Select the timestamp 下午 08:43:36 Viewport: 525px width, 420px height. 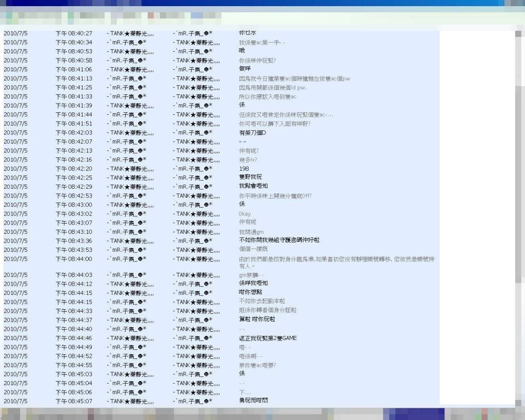pyautogui.click(x=74, y=241)
